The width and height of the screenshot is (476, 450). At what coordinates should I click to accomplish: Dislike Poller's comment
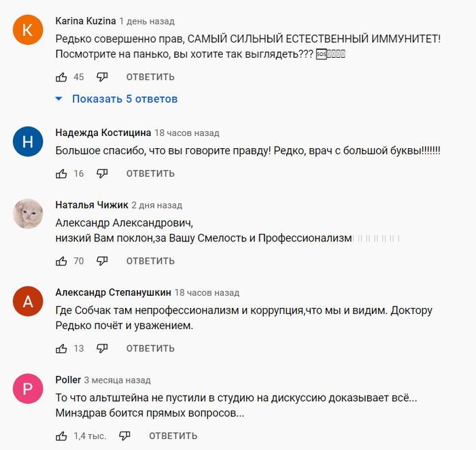pyautogui.click(x=124, y=436)
